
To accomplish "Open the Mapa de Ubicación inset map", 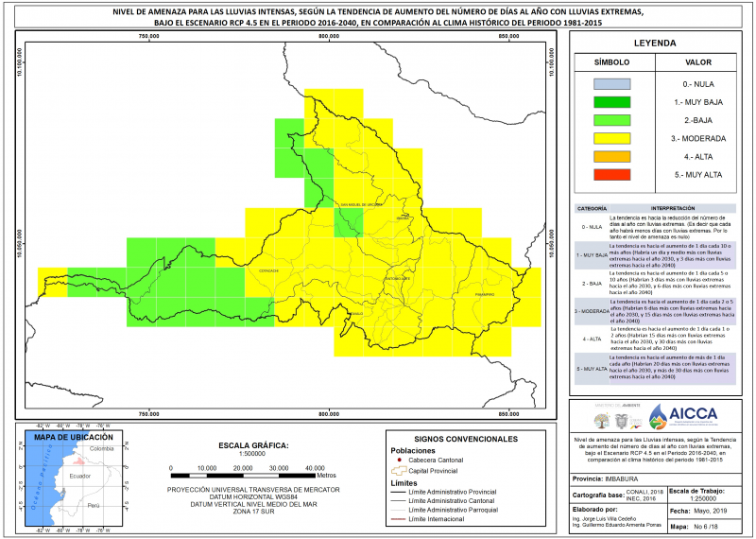I will pos(74,478).
